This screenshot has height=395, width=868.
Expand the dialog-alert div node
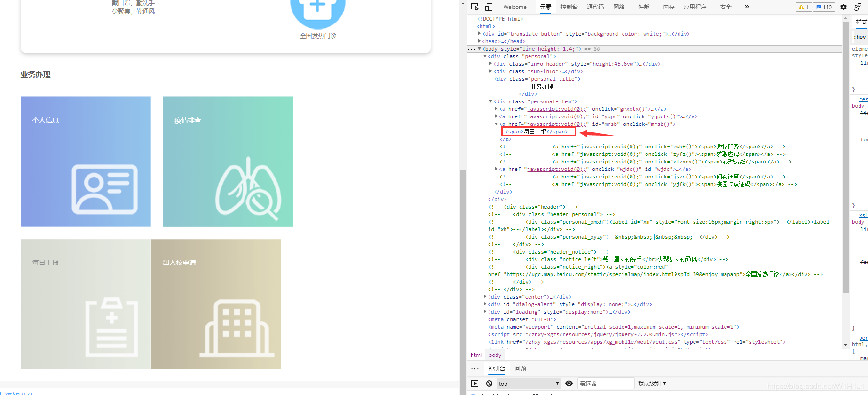[485, 304]
